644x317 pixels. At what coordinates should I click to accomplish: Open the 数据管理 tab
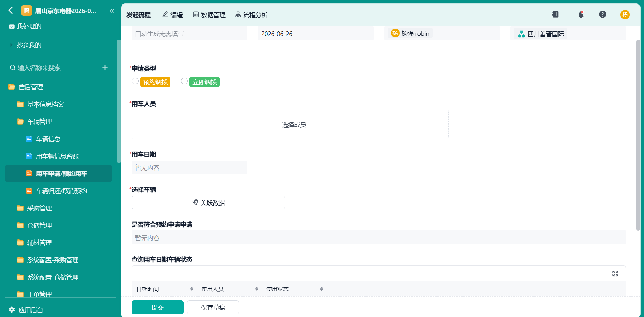click(209, 15)
